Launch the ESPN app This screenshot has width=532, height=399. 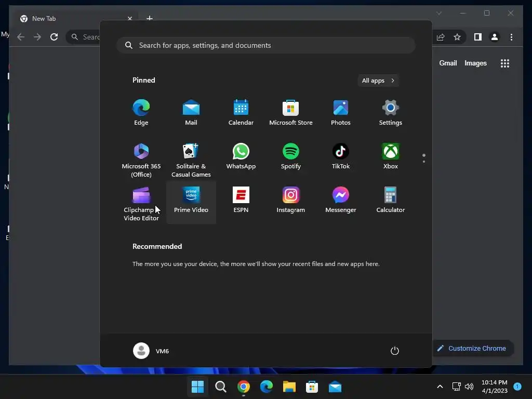(241, 200)
